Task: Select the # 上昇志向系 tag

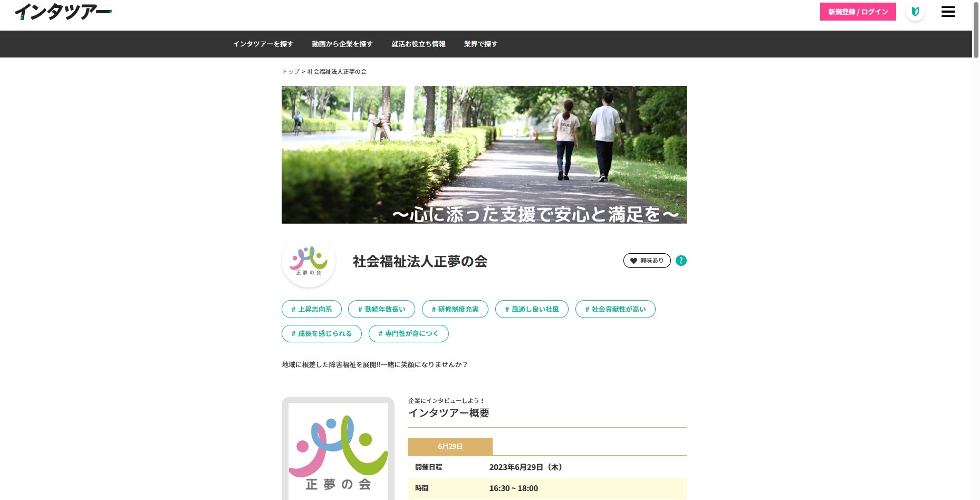Action: 312,309
